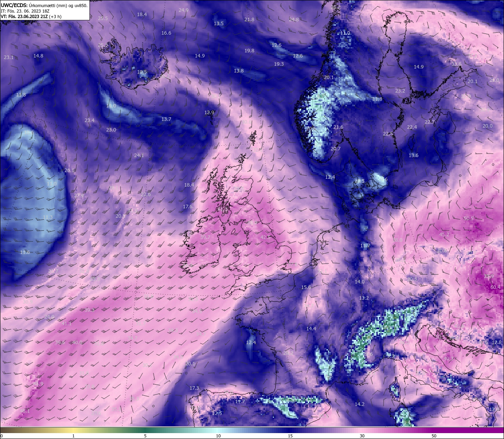This screenshot has width=504, height=439.
Task: Click the 13.5 value on the map
Action: pyautogui.click(x=219, y=24)
